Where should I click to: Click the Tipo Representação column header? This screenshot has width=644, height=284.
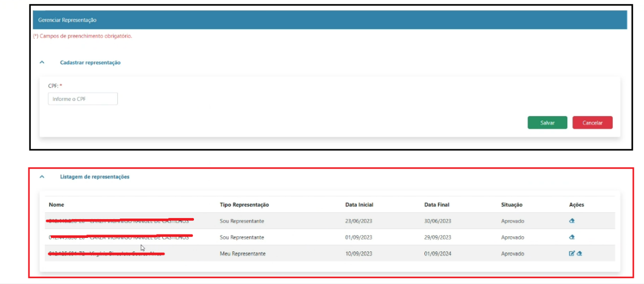tap(244, 205)
